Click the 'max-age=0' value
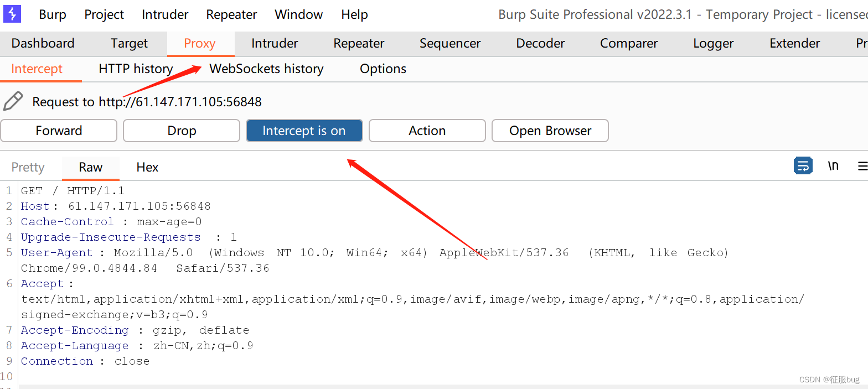Image resolution: width=868 pixels, height=389 pixels. coord(169,222)
